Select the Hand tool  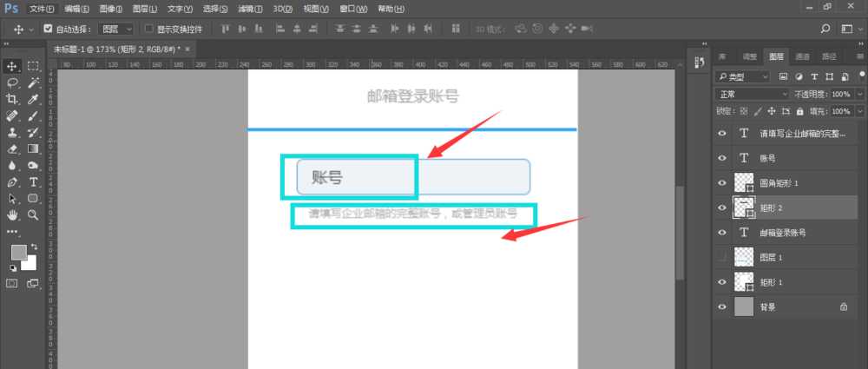point(13,214)
